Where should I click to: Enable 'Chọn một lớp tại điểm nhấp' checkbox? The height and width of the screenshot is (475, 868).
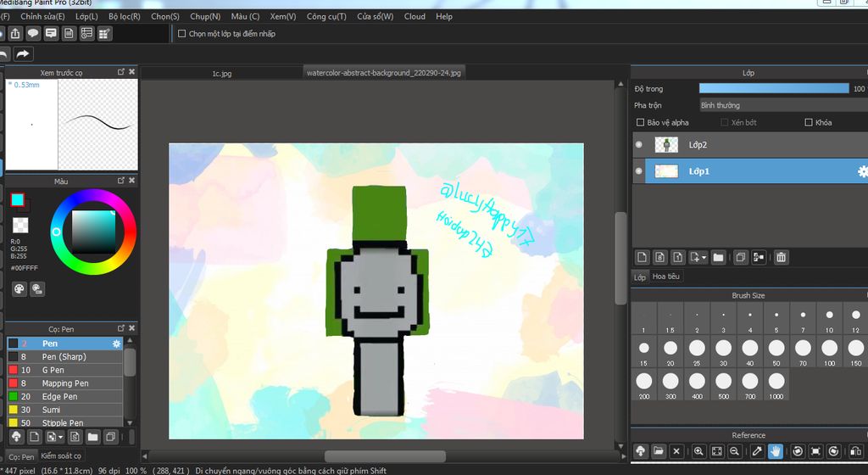pyautogui.click(x=181, y=34)
